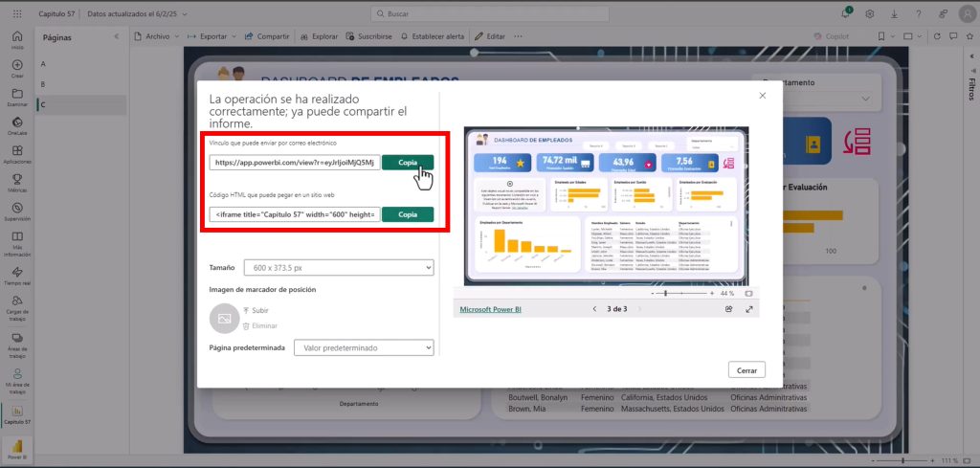Adjust the preview zoom slider
This screenshot has height=468, width=980.
point(666,294)
